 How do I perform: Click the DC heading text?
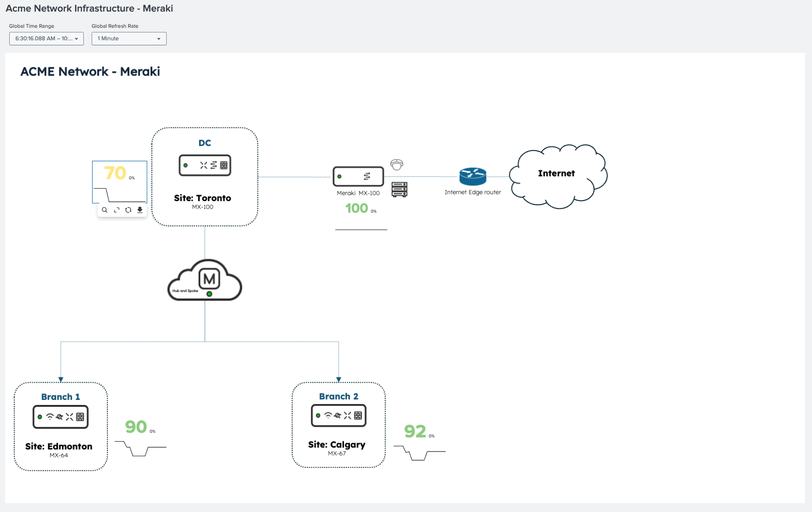(205, 143)
